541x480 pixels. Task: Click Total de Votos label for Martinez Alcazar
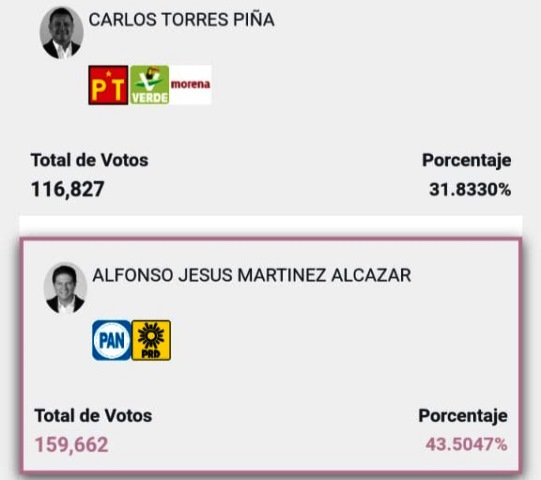point(93,415)
